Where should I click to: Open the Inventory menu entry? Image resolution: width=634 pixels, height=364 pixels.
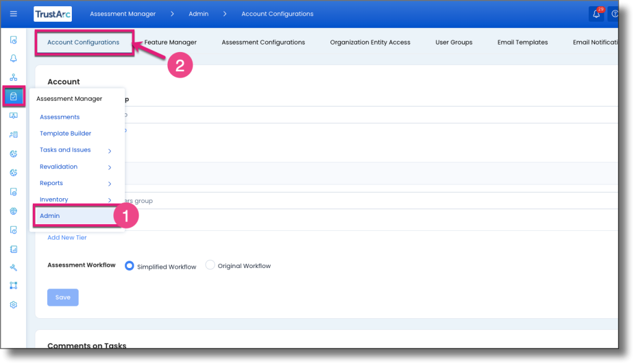point(54,199)
